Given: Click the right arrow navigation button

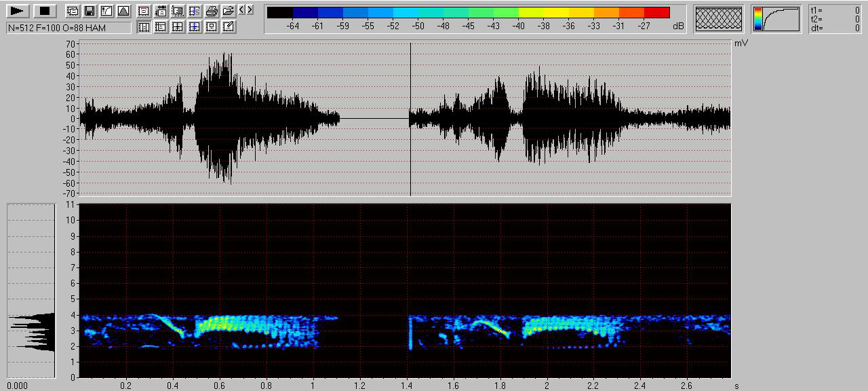Looking at the screenshot, I should pyautogui.click(x=250, y=10).
